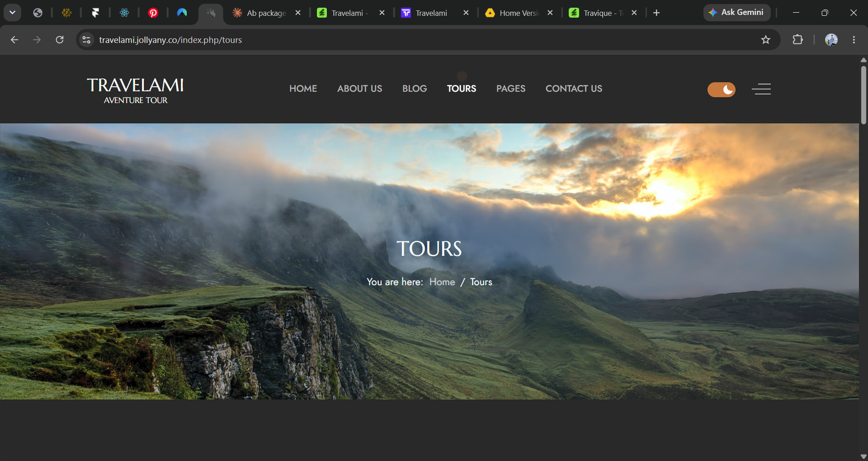
Task: Open the tab search dropdown arrow
Action: pyautogui.click(x=12, y=12)
